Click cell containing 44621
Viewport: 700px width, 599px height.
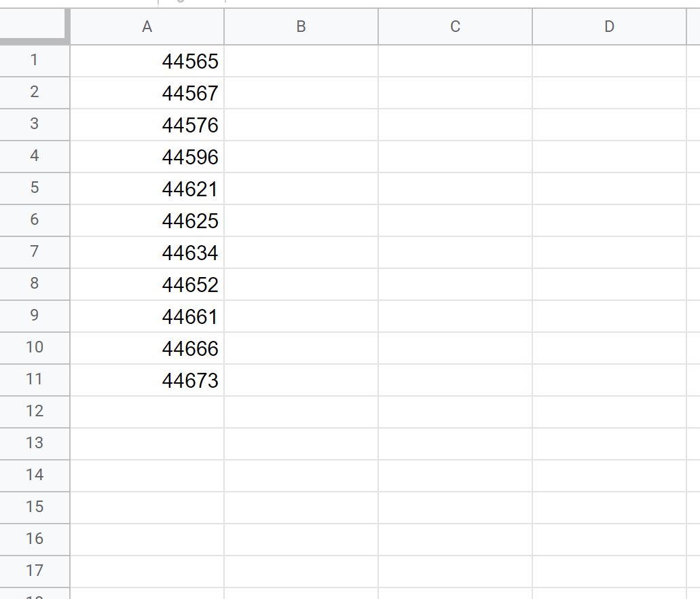[x=147, y=189]
